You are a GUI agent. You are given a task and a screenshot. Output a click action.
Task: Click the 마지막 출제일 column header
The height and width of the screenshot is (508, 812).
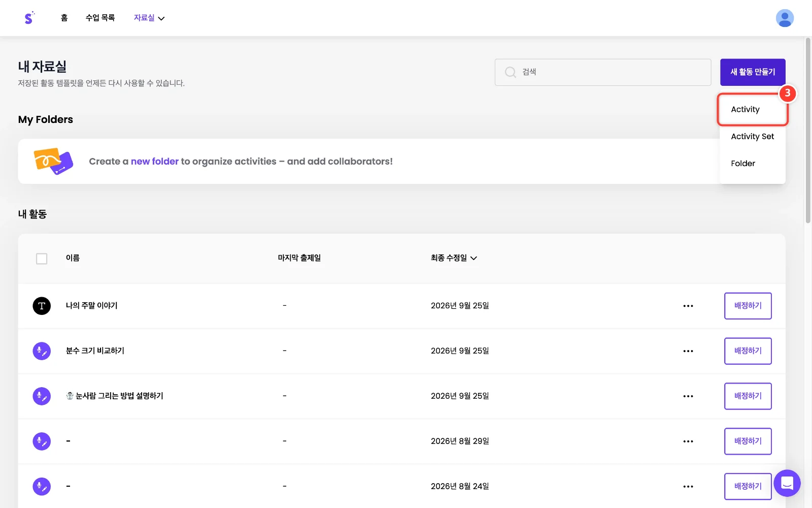click(299, 258)
